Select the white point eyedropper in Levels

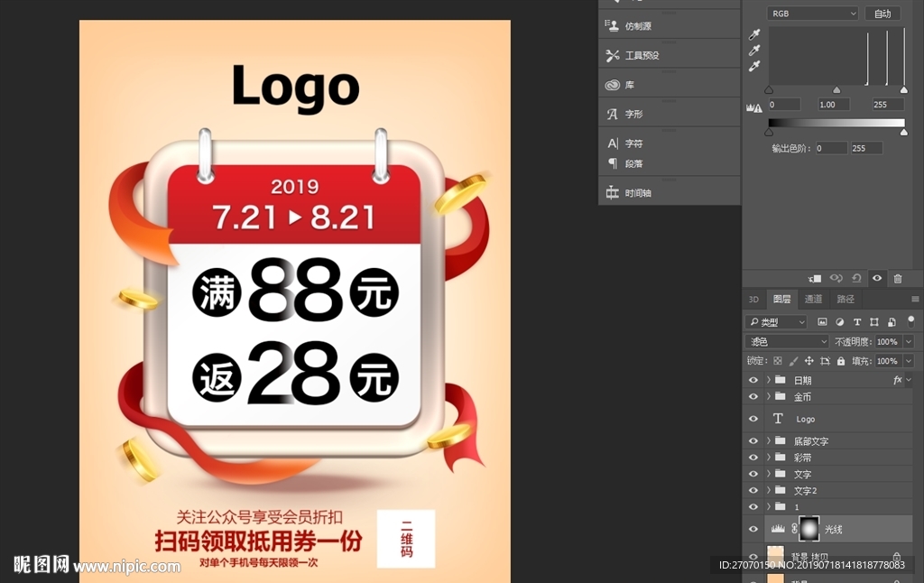[754, 66]
